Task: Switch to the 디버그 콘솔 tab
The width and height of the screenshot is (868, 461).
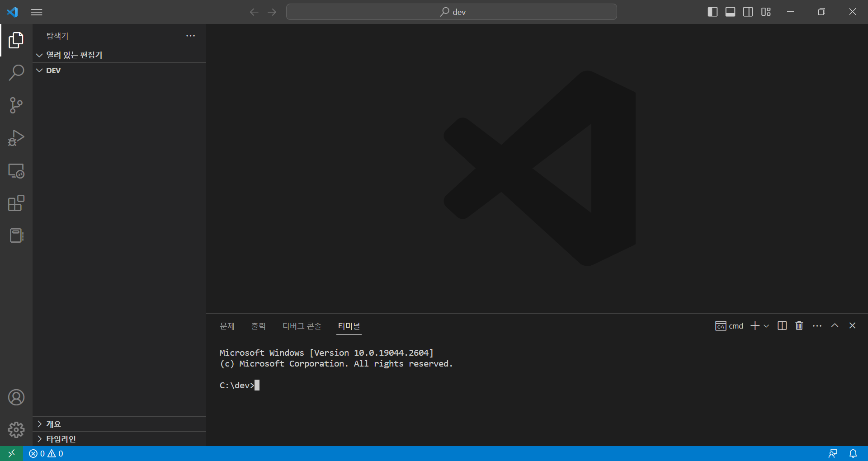Action: point(302,326)
